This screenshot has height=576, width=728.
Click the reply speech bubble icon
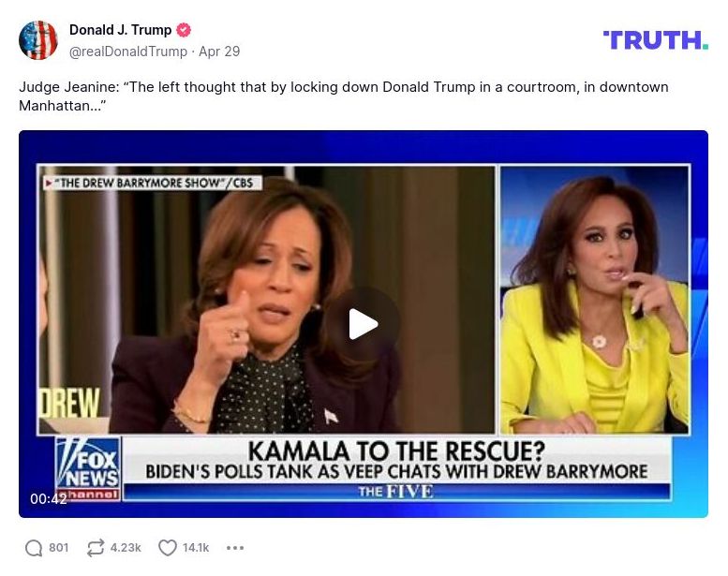click(x=34, y=548)
